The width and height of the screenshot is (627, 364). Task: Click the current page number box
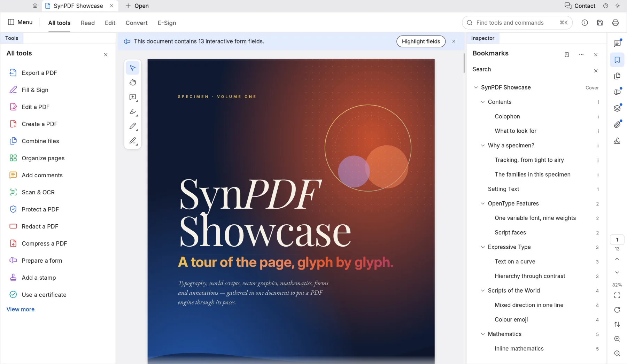(617, 240)
